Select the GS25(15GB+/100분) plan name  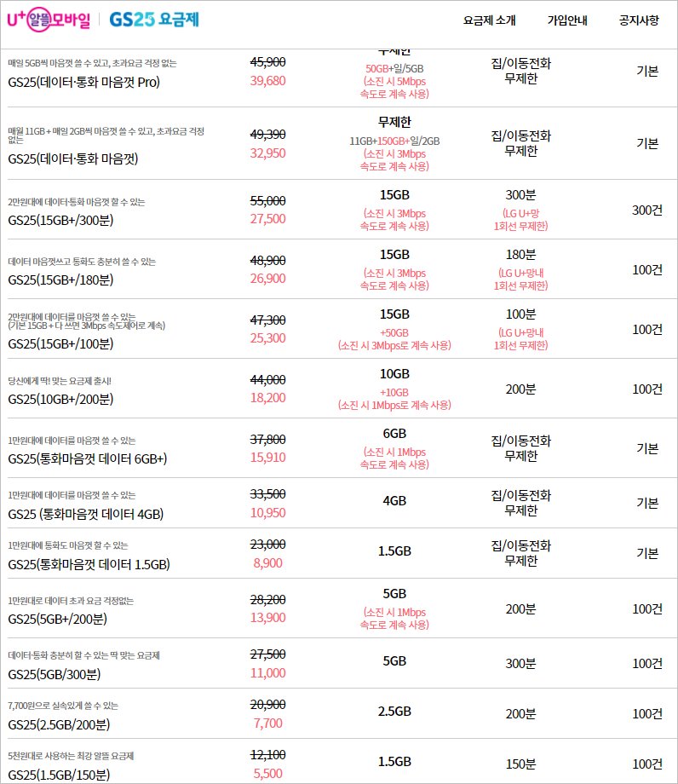pos(60,343)
